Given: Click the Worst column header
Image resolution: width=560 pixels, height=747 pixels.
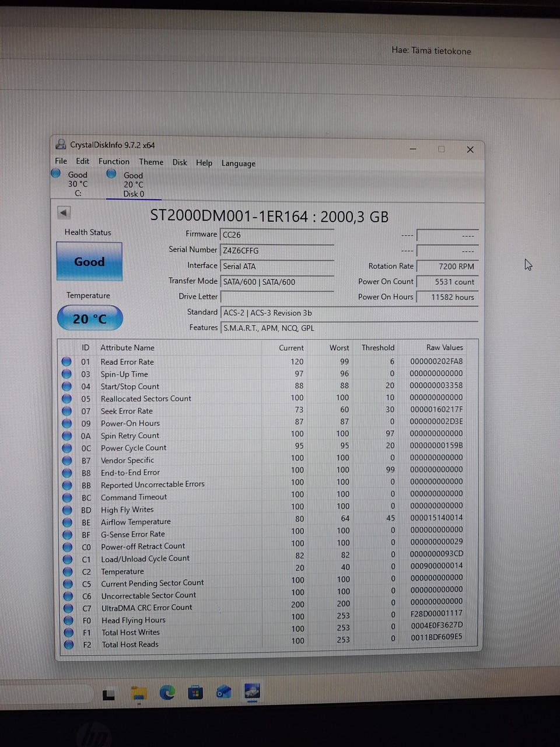Looking at the screenshot, I should [x=339, y=347].
